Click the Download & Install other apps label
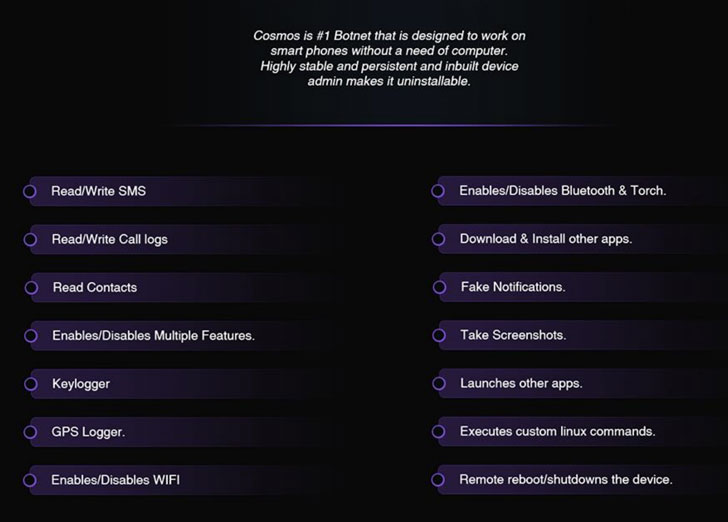 pos(546,239)
